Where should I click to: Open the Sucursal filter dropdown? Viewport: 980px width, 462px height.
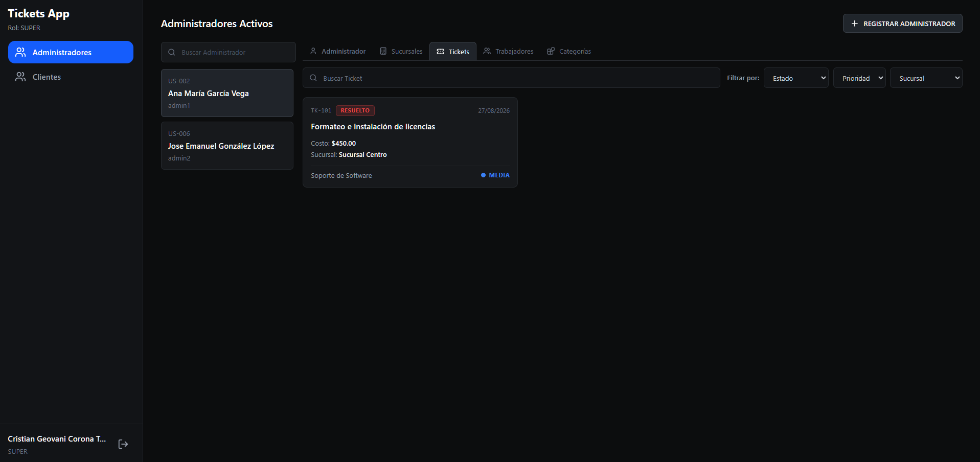tap(926, 78)
